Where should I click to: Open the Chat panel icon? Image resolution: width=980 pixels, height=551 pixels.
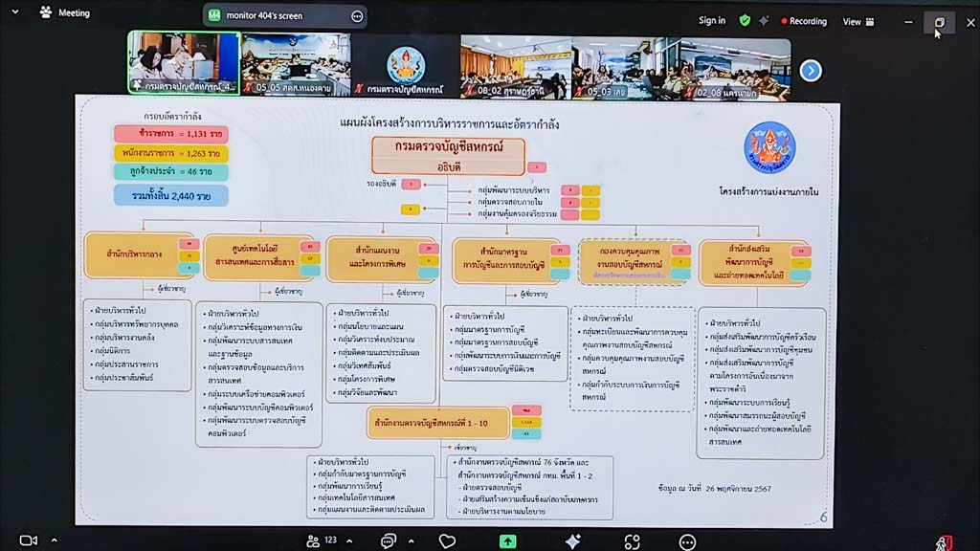(389, 541)
